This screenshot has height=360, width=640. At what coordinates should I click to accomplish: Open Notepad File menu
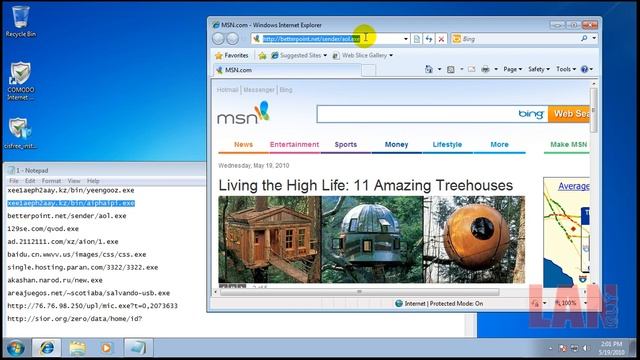(14, 181)
